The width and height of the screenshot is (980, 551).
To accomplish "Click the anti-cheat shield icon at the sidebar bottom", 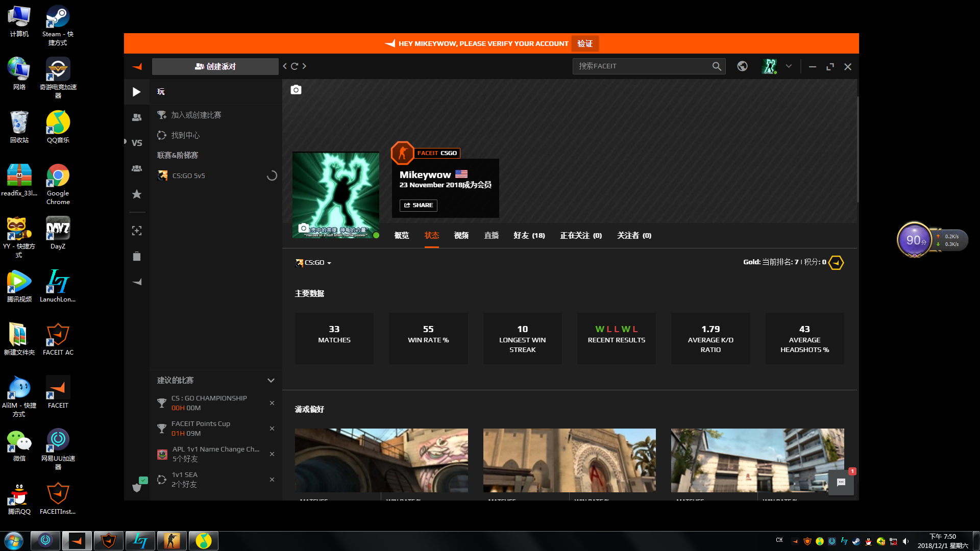I will 137,487.
